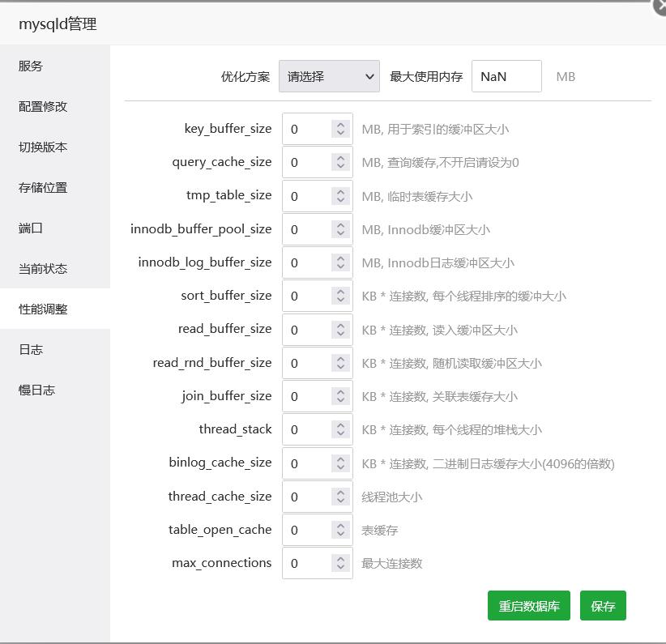Click the join_buffer_size value field
Image resolution: width=666 pixels, height=644 pixels.
pos(318,396)
